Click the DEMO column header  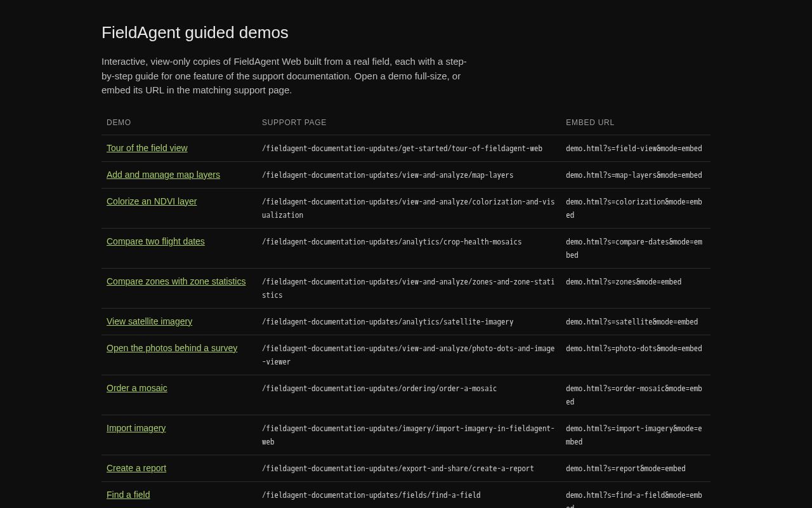(119, 123)
